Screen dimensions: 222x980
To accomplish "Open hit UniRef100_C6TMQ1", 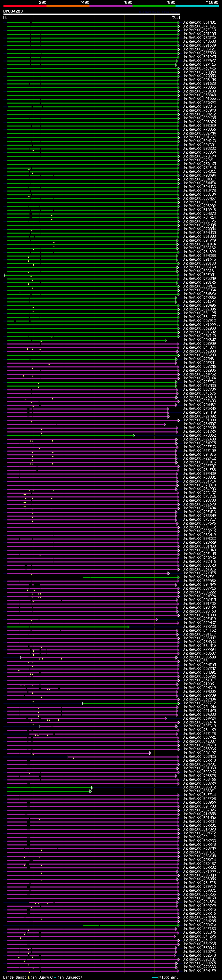I will (x=199, y=23).
